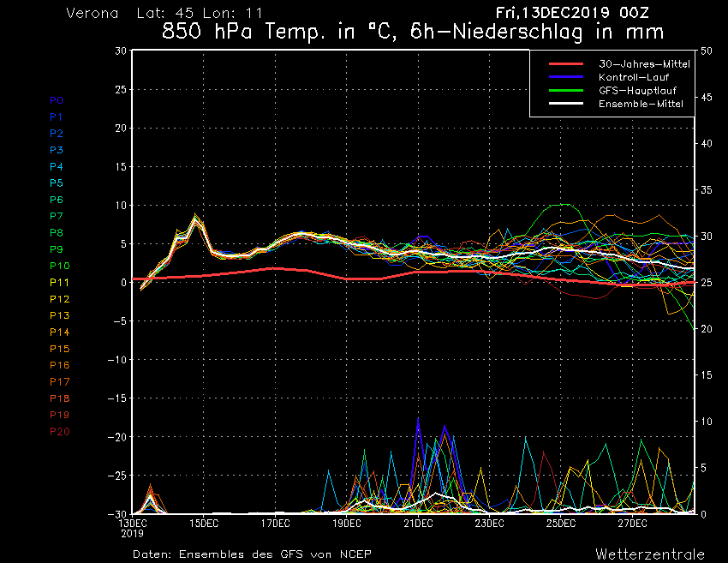Click the 10 temperature axis label
The height and width of the screenshot is (563, 728).
121,206
